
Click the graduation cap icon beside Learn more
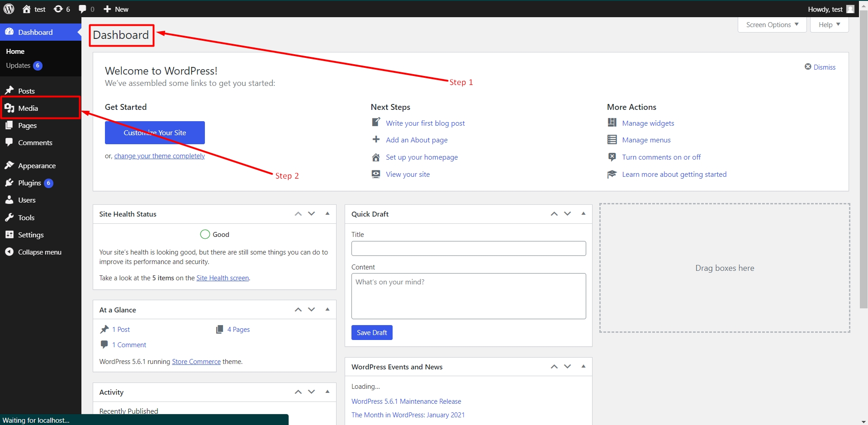(612, 174)
